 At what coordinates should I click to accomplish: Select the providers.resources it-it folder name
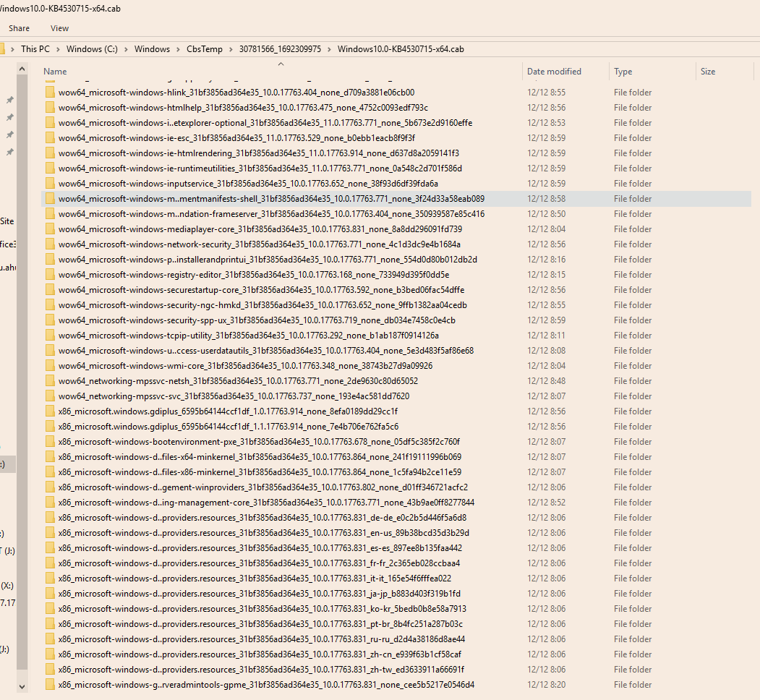(x=255, y=579)
